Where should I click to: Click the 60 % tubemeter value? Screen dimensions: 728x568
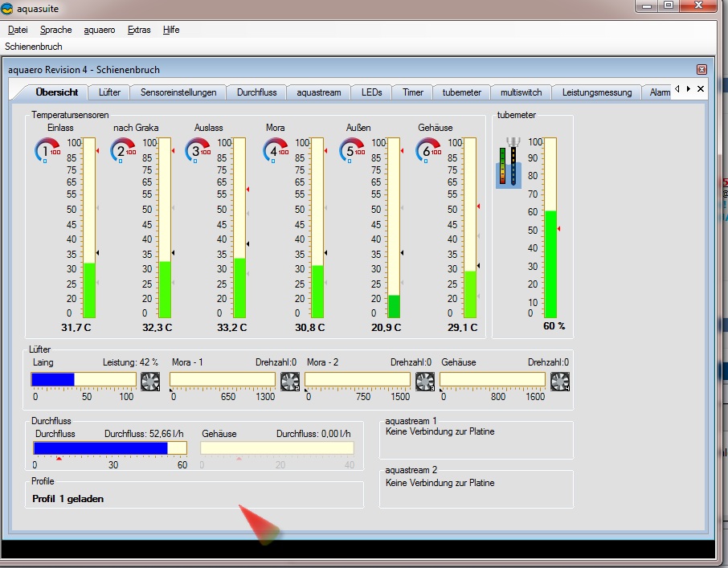coord(554,326)
